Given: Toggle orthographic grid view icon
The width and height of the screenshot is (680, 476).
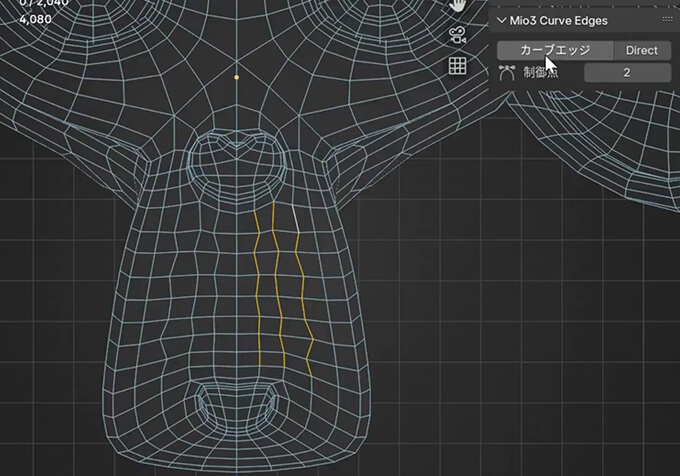Looking at the screenshot, I should click(458, 66).
